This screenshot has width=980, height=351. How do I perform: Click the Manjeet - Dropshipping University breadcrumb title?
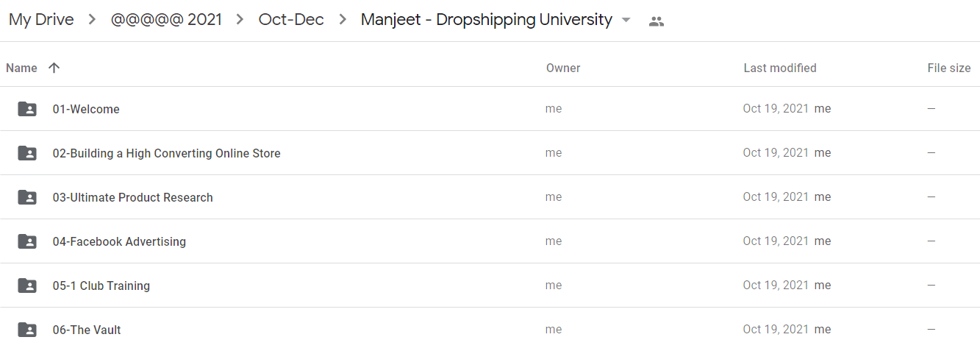pyautogui.click(x=487, y=20)
